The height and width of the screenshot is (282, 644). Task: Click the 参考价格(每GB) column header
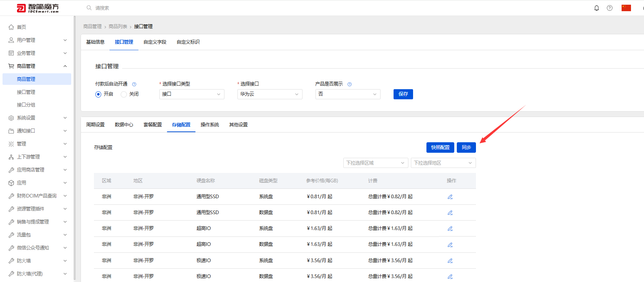tap(322, 181)
